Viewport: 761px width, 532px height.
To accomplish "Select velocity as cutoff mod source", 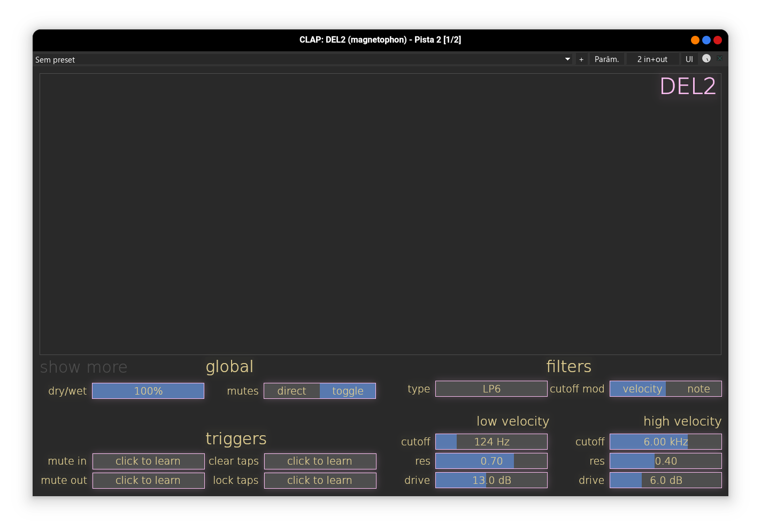I will coord(637,389).
